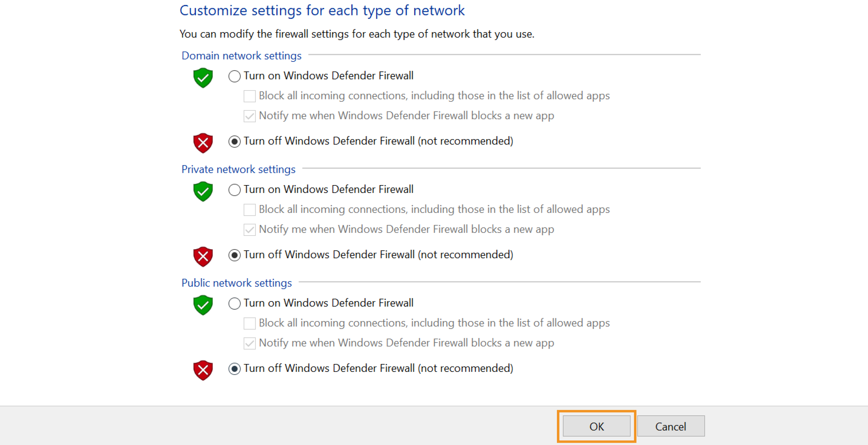The height and width of the screenshot is (445, 868).
Task: Select Turn on Windows Defender Firewall for public network
Action: 234,303
